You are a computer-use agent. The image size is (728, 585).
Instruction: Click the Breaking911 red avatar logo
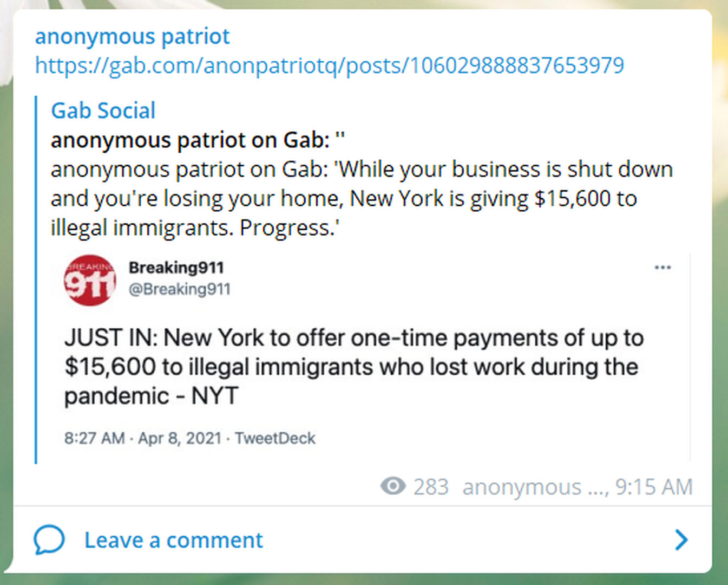coord(90,280)
